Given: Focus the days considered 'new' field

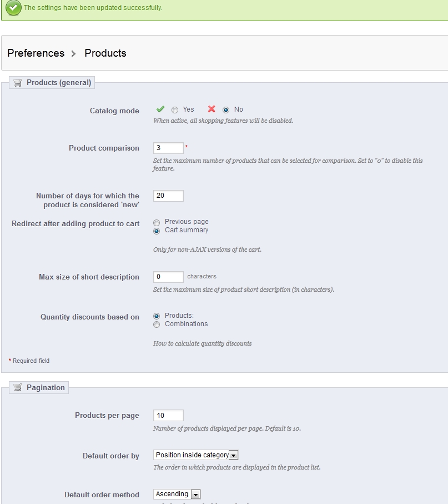Looking at the screenshot, I should [x=168, y=196].
